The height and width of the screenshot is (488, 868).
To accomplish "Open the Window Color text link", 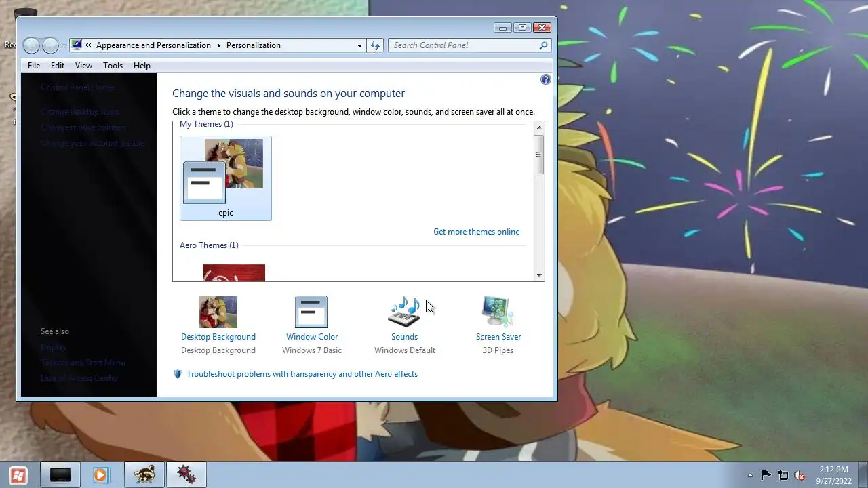I will click(x=312, y=337).
